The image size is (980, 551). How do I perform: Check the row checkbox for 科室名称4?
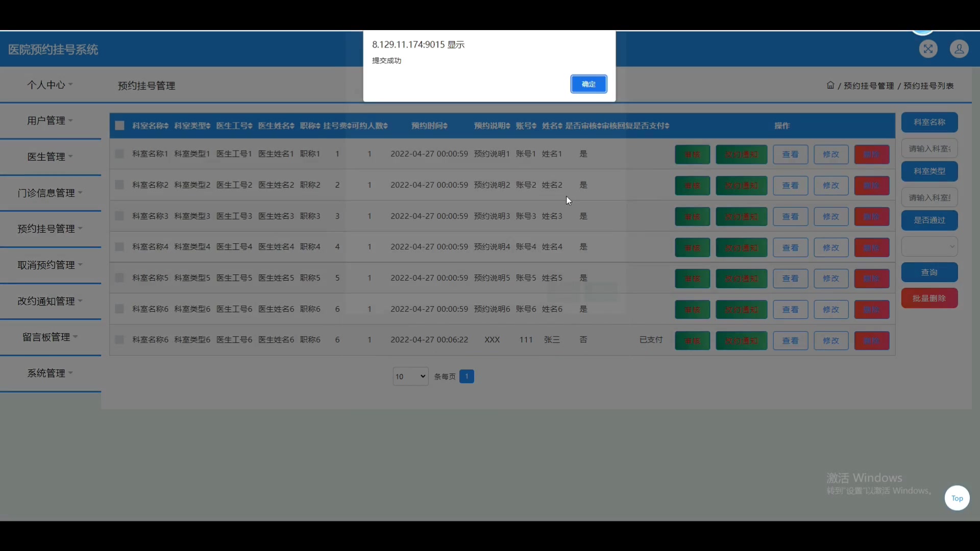[119, 246]
